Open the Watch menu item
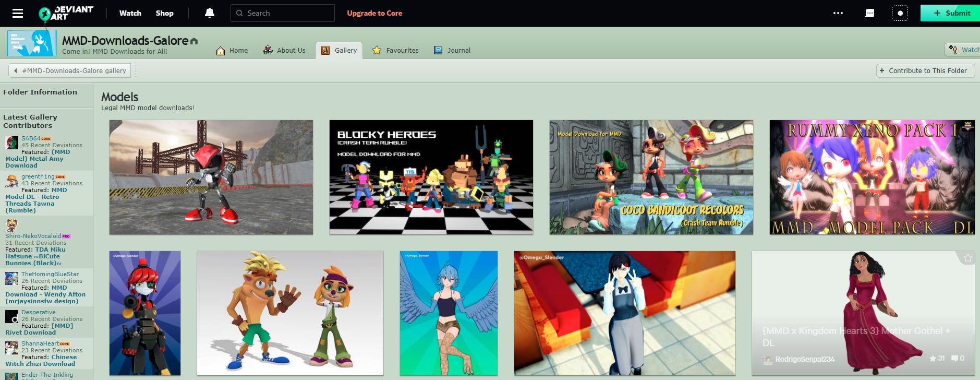 point(130,13)
